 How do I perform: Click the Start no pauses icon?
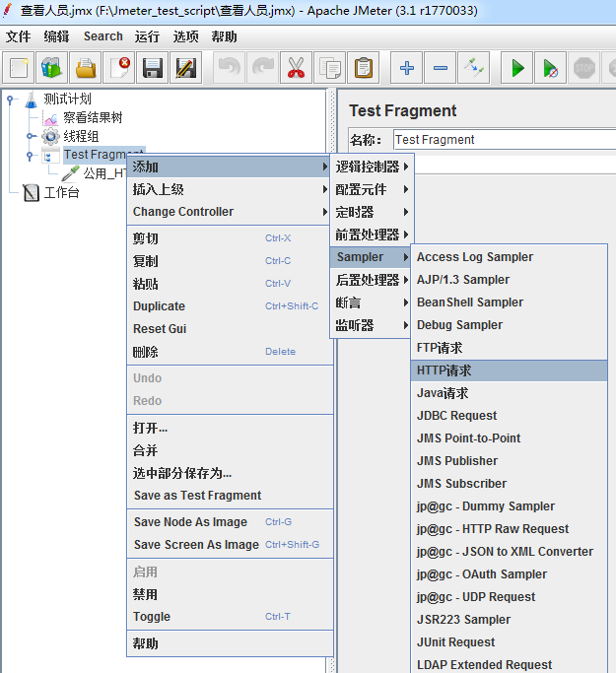[x=550, y=68]
